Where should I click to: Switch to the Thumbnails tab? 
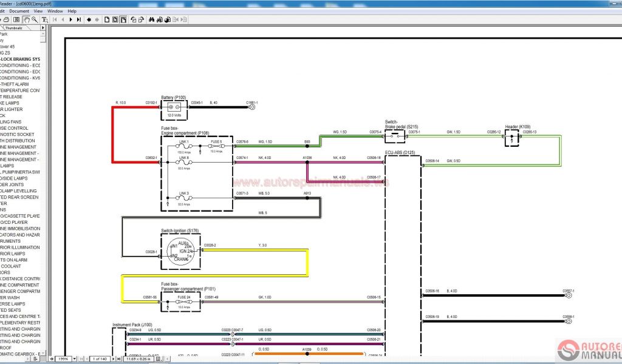coord(13,28)
